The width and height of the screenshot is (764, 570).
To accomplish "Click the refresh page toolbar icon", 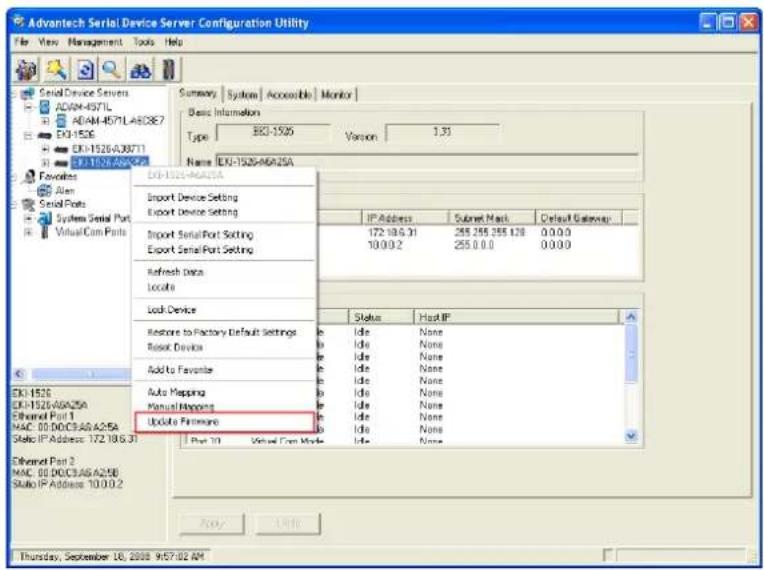I will (85, 69).
